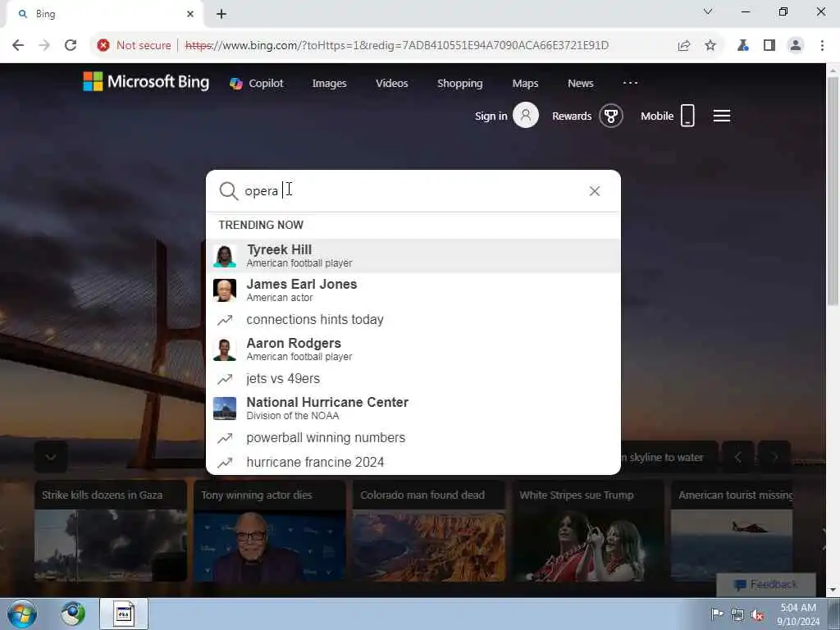
Task: Open Chrome three-dot menu
Action: 822,46
